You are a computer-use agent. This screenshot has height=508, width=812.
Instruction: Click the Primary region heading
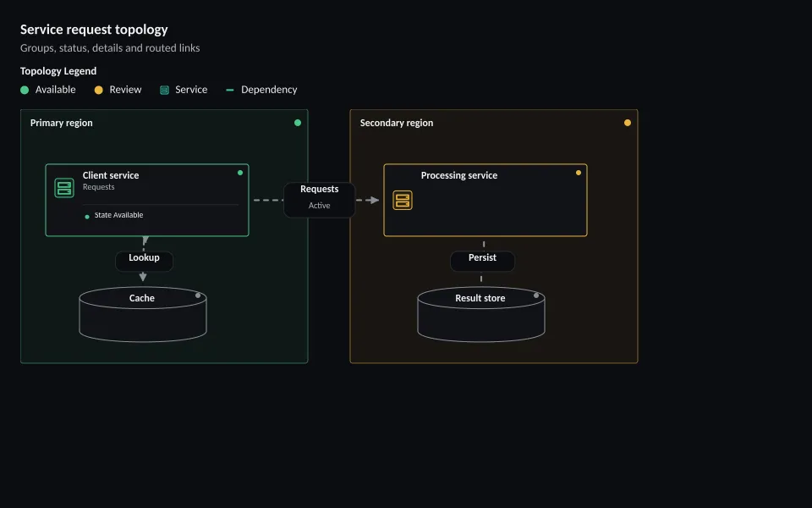point(61,123)
